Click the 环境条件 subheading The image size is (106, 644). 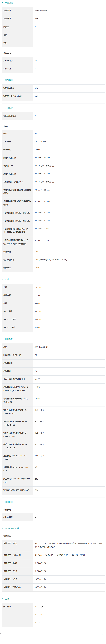pos(7,536)
